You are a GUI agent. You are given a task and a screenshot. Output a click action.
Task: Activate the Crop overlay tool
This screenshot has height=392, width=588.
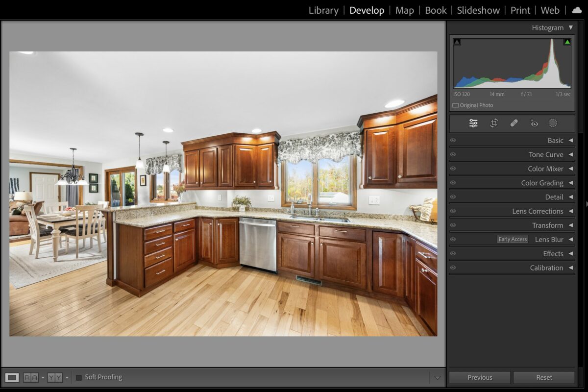pyautogui.click(x=494, y=123)
